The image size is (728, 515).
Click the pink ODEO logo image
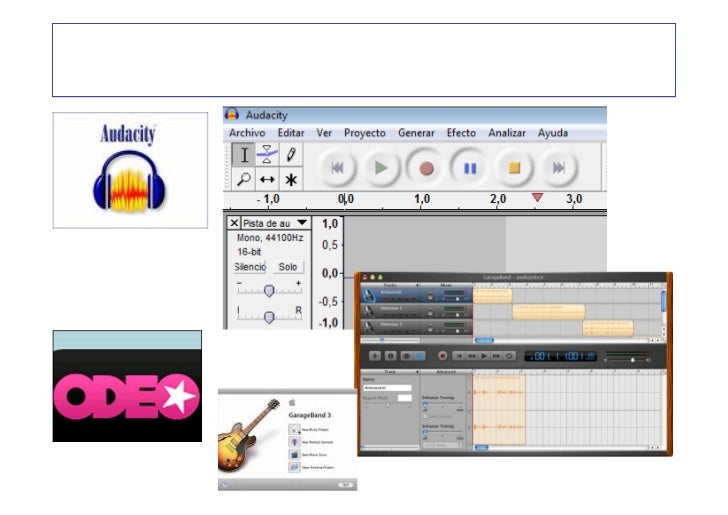pos(127,386)
